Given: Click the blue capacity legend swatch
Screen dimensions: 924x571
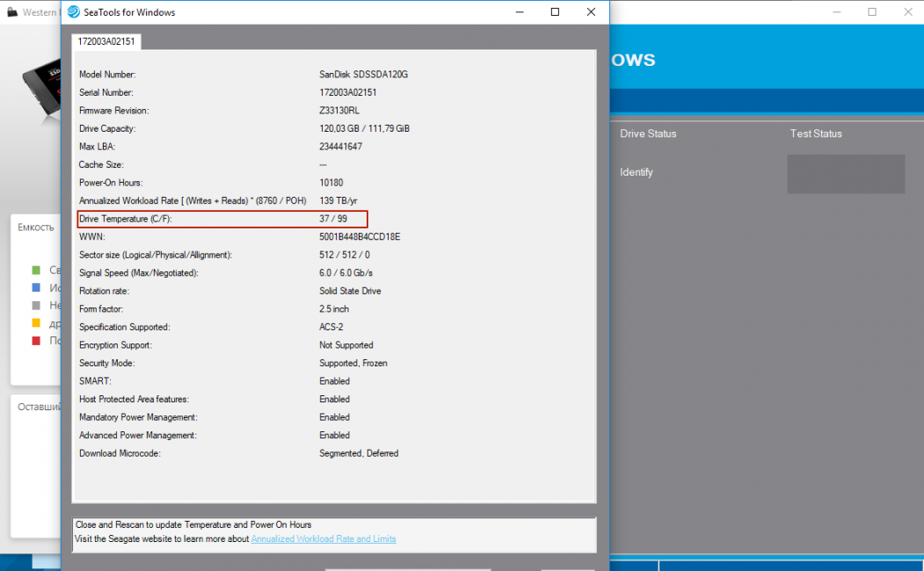Looking at the screenshot, I should pos(36,287).
